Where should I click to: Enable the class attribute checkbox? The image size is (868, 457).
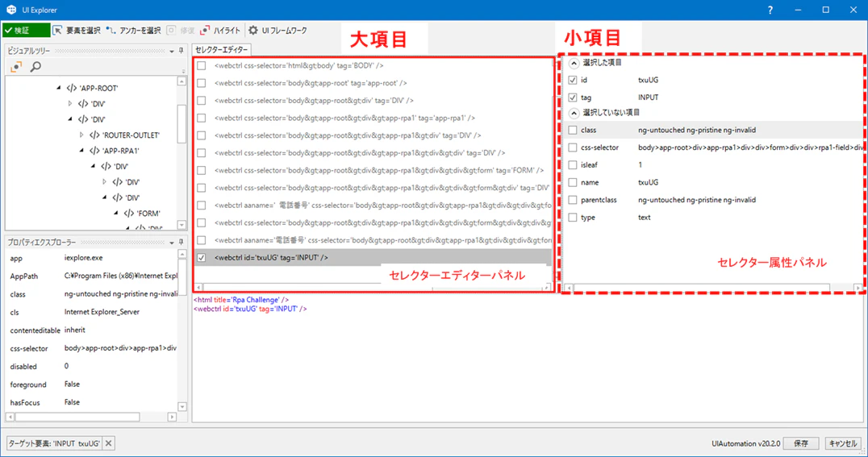(573, 130)
